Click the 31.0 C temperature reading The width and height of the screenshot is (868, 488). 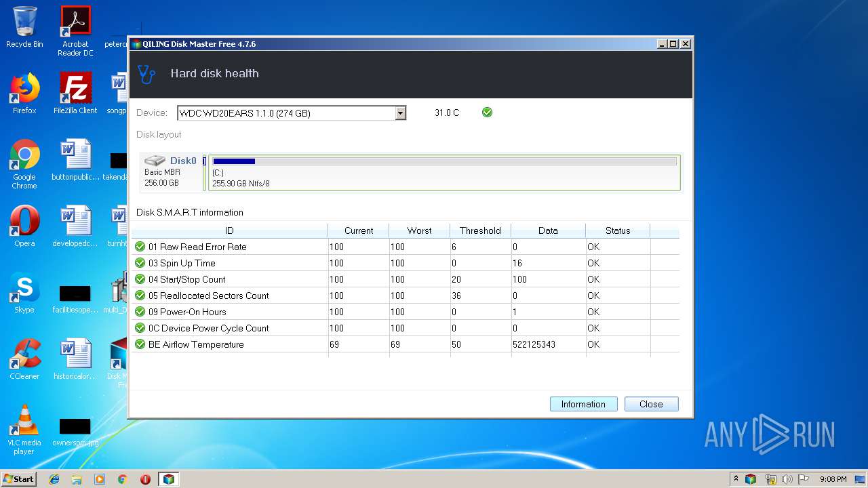coord(447,113)
